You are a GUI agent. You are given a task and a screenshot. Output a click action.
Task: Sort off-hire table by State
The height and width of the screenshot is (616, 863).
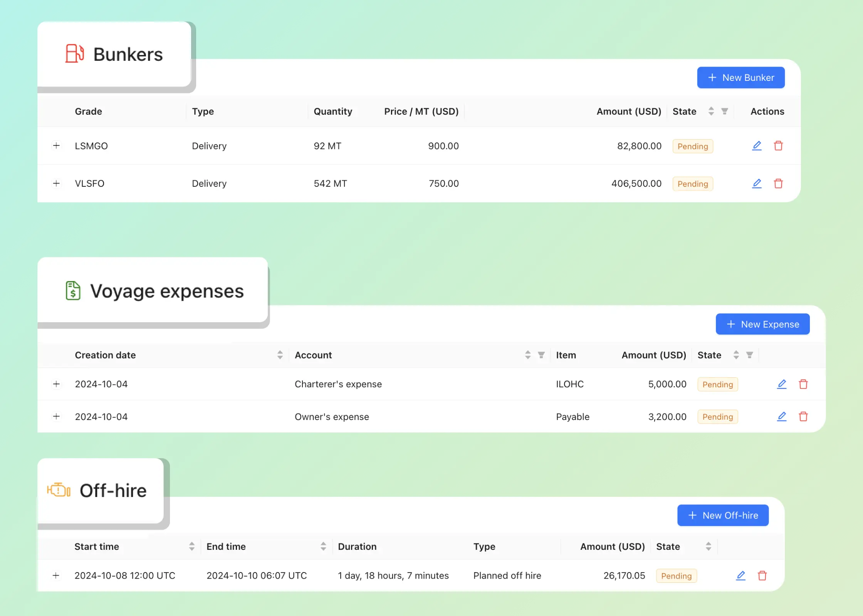708,546
